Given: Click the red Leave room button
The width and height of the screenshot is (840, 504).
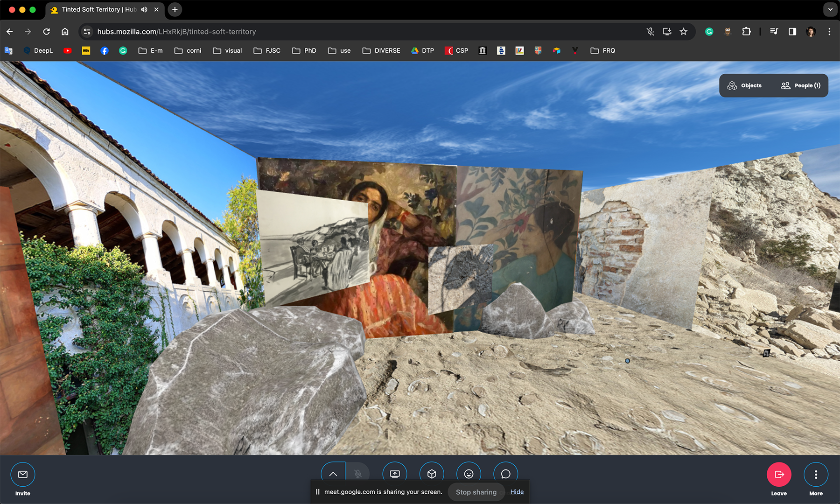Looking at the screenshot, I should (x=779, y=475).
